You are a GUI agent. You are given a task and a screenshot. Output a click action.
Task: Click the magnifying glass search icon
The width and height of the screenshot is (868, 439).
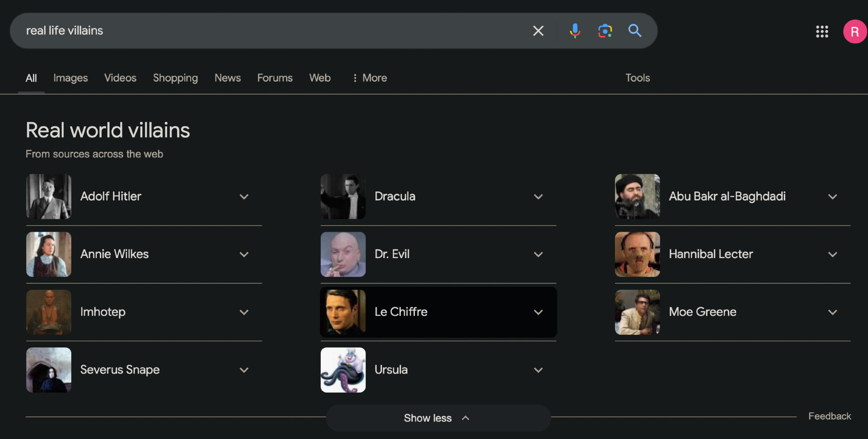pyautogui.click(x=635, y=31)
